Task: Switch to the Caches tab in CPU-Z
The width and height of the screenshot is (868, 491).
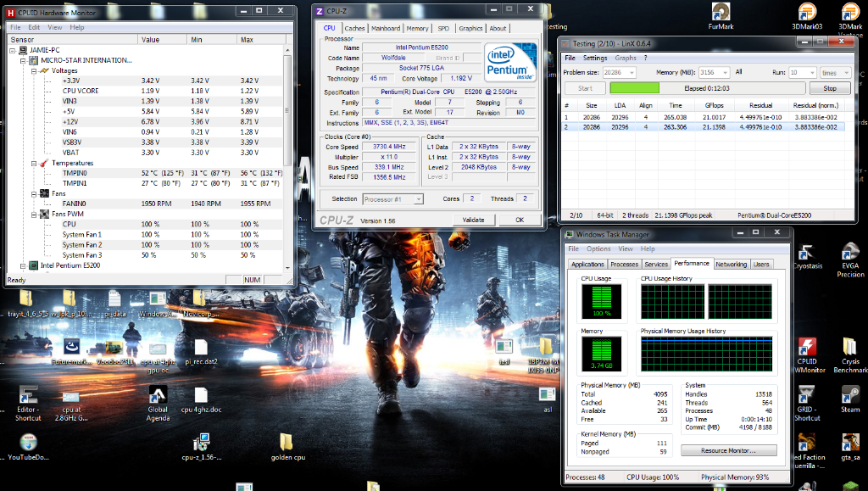Action: tap(354, 28)
